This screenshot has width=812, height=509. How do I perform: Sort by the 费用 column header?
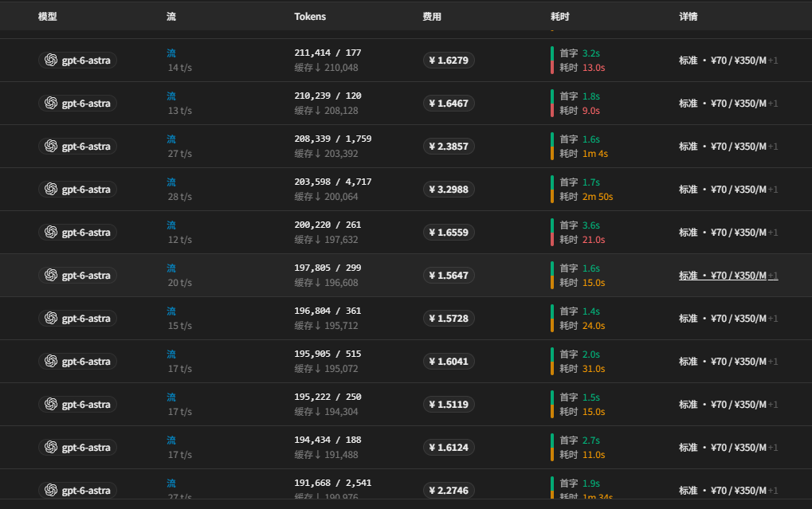coord(432,17)
